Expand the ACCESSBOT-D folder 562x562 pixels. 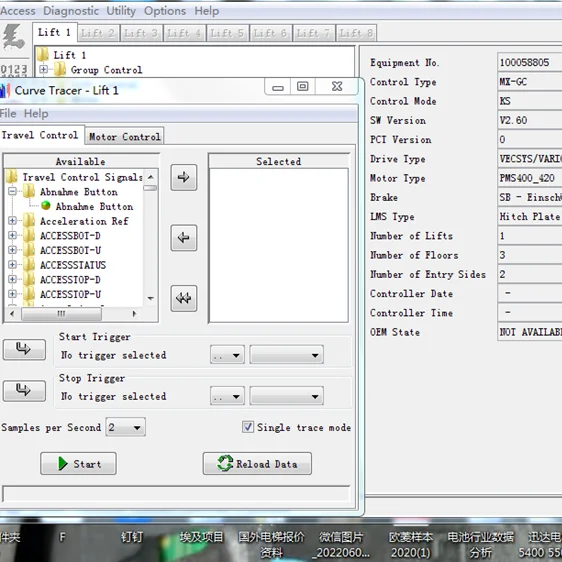[x=12, y=235]
